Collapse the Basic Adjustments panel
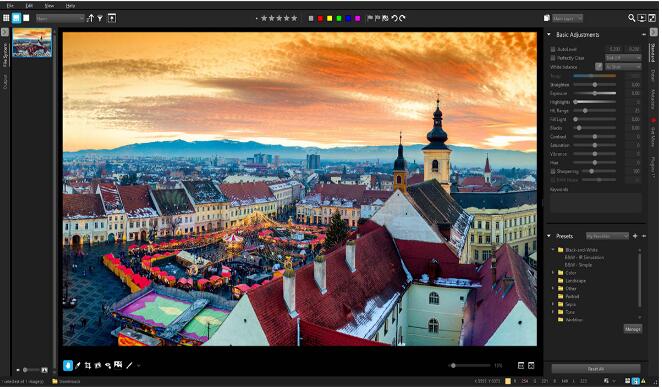 click(549, 35)
